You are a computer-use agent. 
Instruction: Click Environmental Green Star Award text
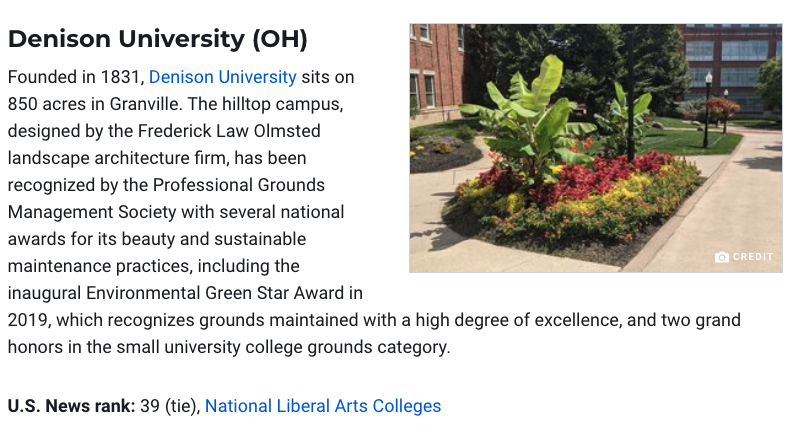pyautogui.click(x=215, y=293)
